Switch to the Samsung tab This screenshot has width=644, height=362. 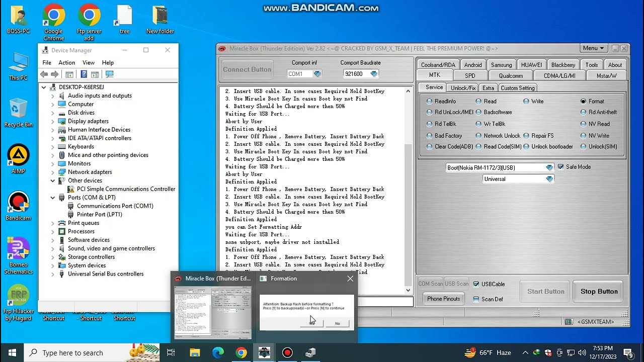(x=501, y=65)
